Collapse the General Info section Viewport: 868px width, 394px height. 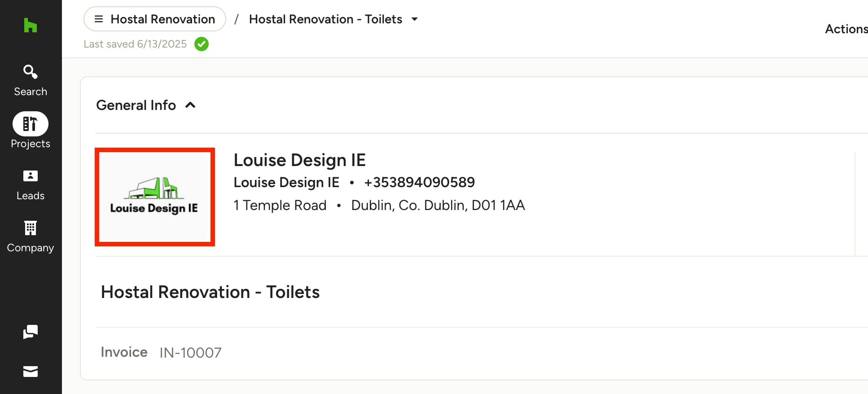(190, 105)
